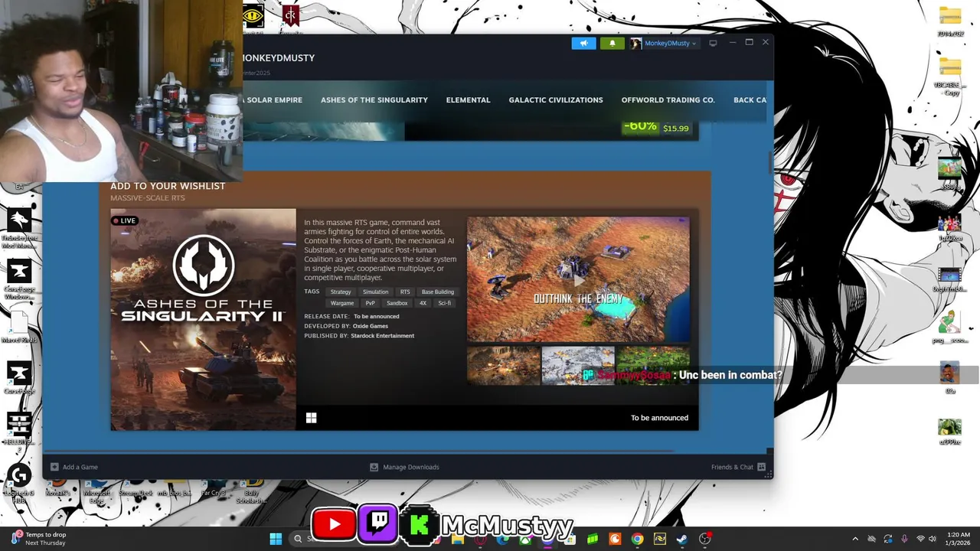Open the green notifications bell

612,43
